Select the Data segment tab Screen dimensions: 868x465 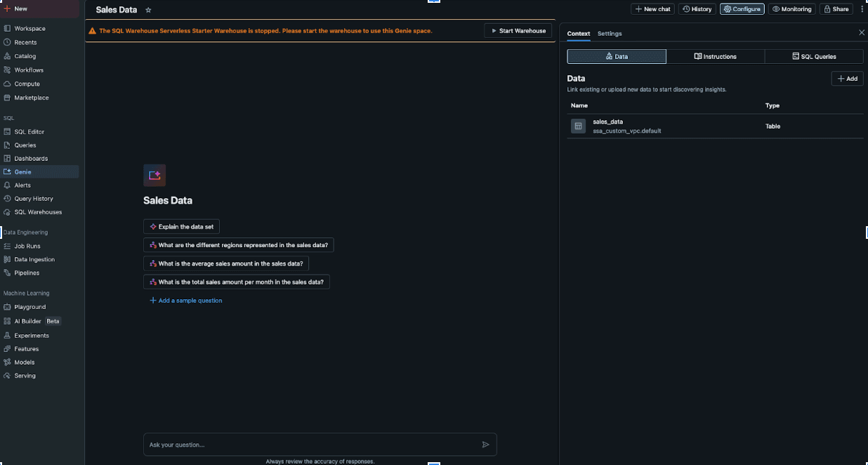click(617, 56)
